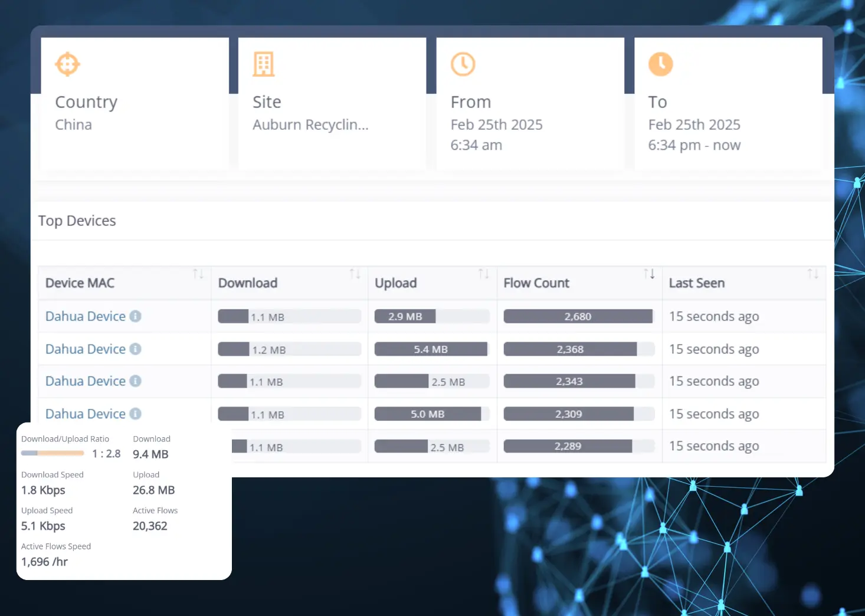The width and height of the screenshot is (865, 616).
Task: Click the From outlined clock icon
Action: coord(463,64)
